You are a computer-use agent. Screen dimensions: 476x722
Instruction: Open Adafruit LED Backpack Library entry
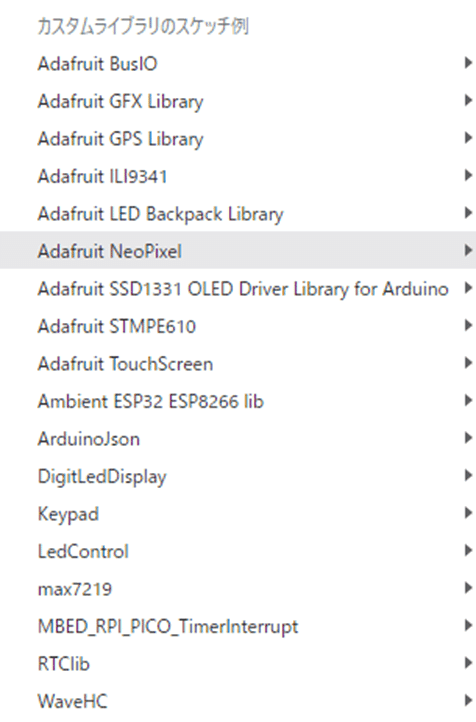[238, 214]
